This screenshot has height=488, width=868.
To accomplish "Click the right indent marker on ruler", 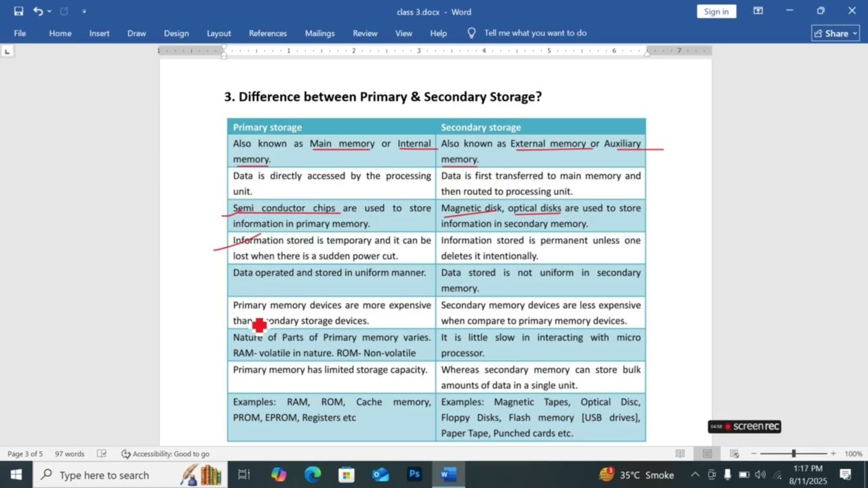I will [647, 53].
